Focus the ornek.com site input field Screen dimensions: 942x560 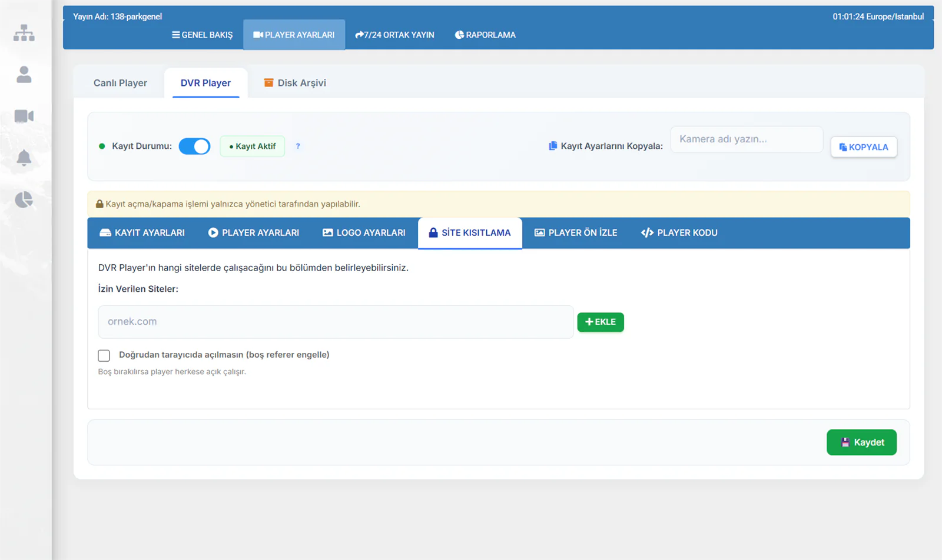point(336,322)
